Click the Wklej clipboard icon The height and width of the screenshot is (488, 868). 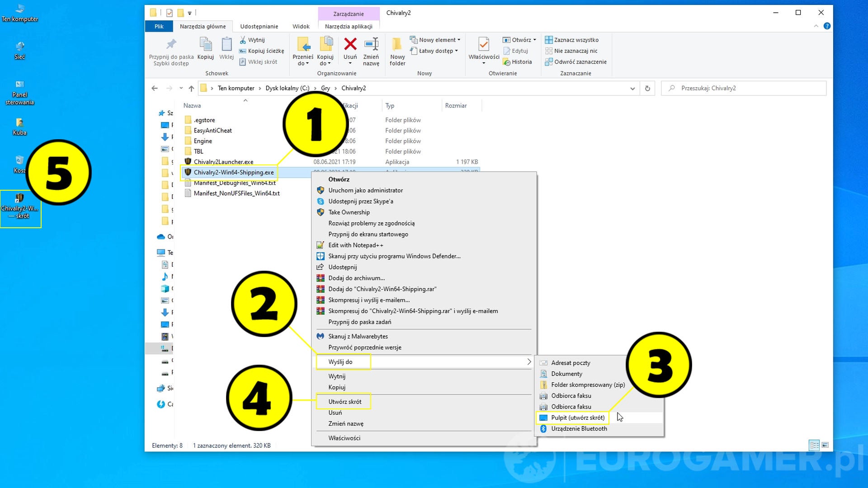point(226,45)
